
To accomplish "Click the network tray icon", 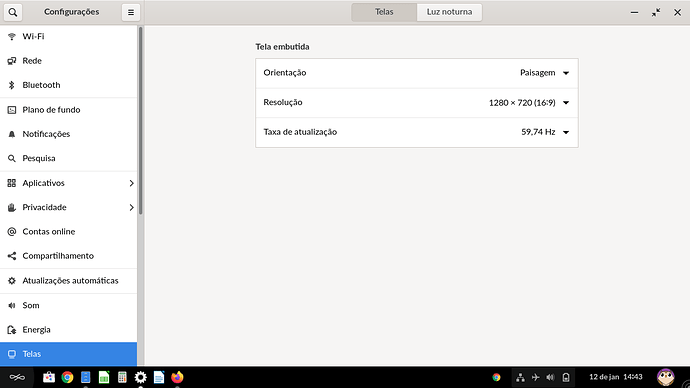I will click(x=520, y=377).
